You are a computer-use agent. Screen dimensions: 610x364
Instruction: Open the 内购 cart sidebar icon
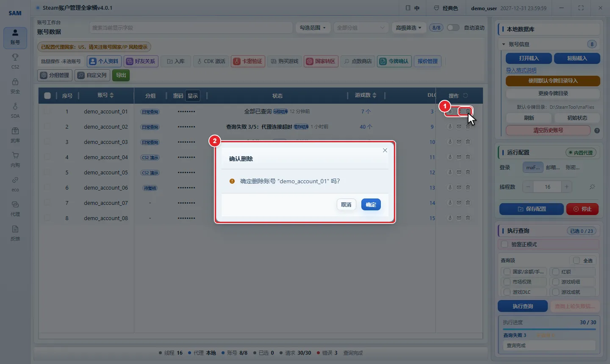point(15,159)
